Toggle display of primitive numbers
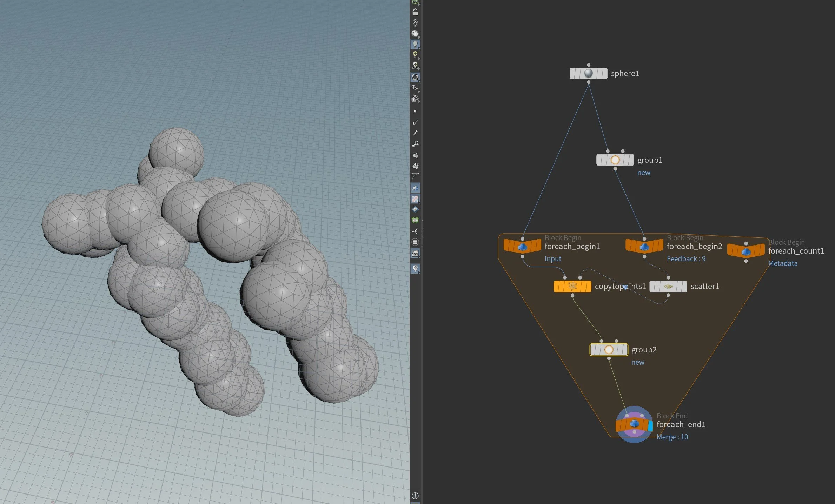Image resolution: width=835 pixels, height=504 pixels. [x=415, y=166]
